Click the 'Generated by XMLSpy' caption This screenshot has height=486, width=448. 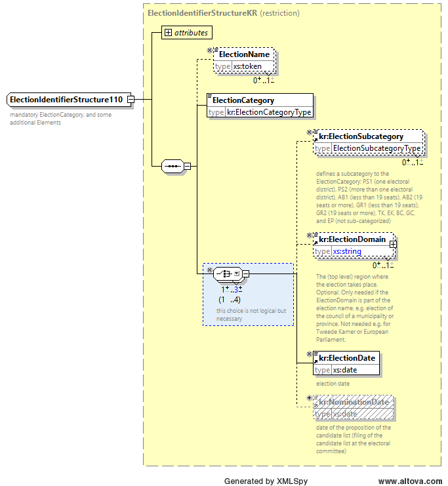[x=266, y=481]
